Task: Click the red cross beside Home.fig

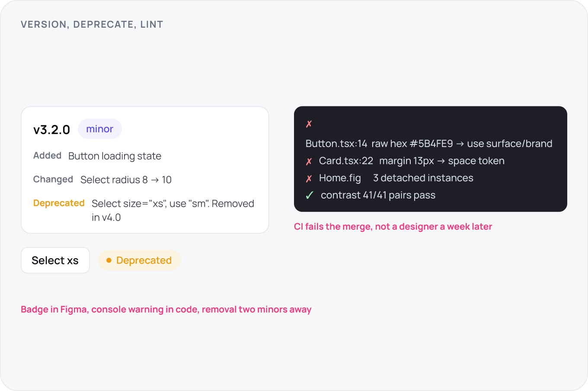Action: (x=309, y=179)
